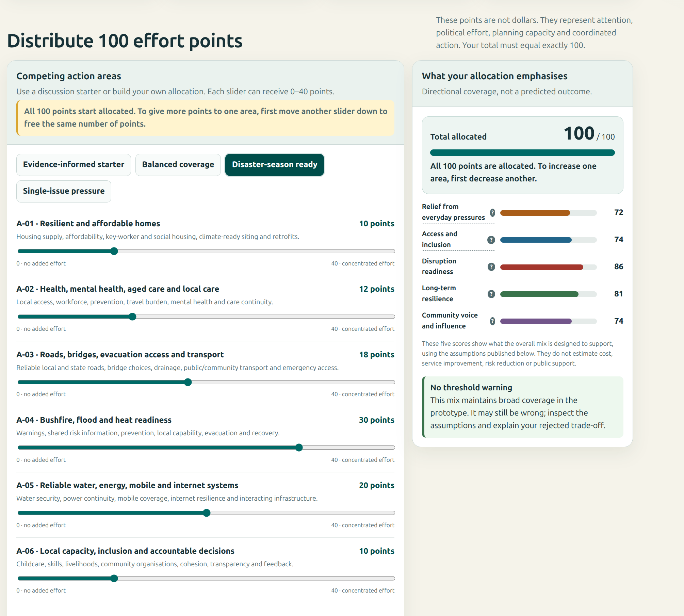
Task: Click the Access and inclusion label
Action: [440, 239]
